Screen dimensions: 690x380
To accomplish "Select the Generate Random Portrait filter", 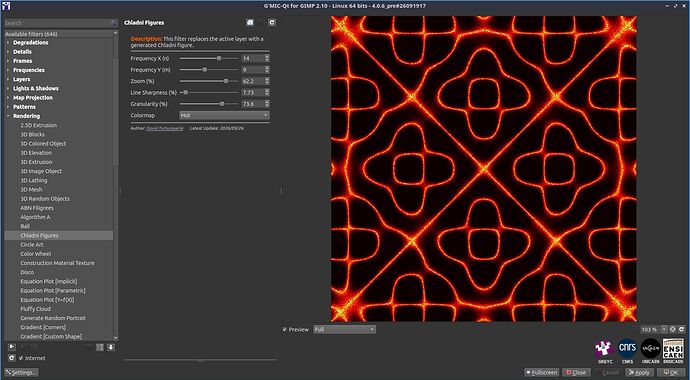I will (53, 318).
